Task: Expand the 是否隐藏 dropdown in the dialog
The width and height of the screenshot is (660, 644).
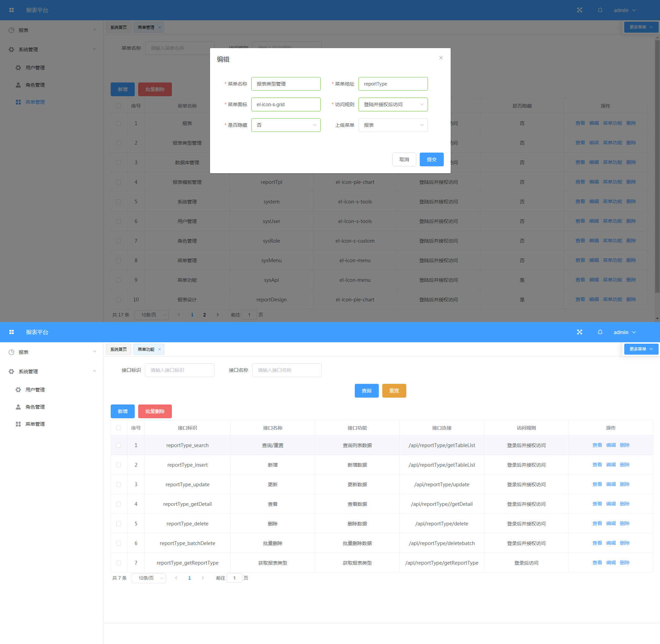Action: 286,125
